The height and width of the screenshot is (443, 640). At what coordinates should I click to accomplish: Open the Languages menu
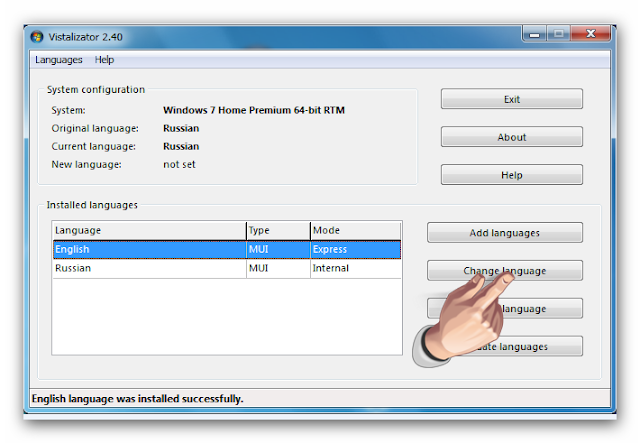(x=58, y=60)
